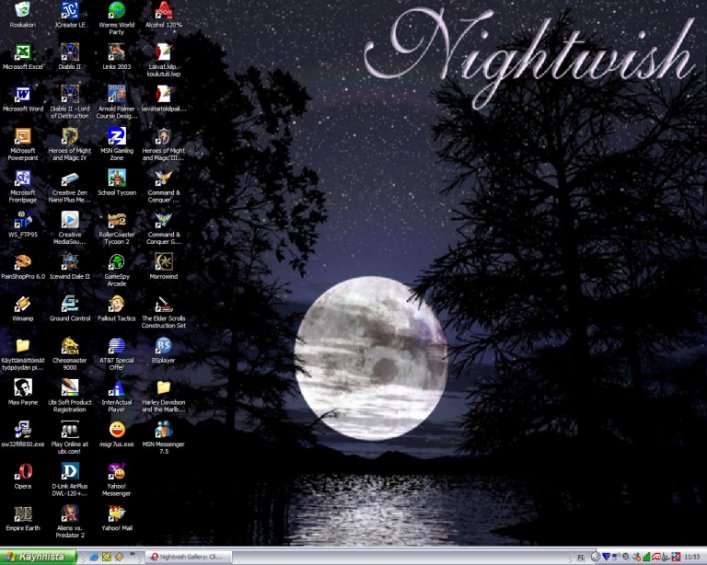This screenshot has width=707, height=565.
Task: Select Aliens vs. Predator 2 icon
Action: (70, 513)
